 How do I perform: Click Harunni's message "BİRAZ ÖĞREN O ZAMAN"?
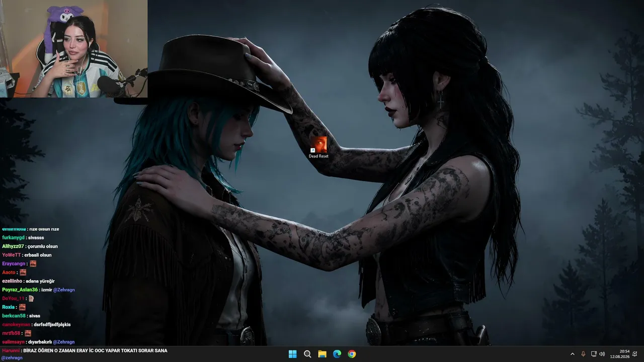pyautogui.click(x=50, y=350)
